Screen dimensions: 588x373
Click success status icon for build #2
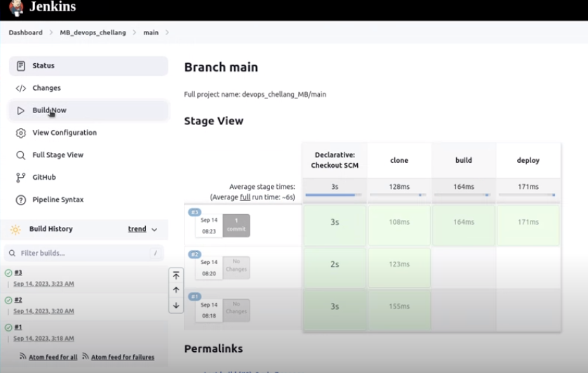tap(8, 300)
